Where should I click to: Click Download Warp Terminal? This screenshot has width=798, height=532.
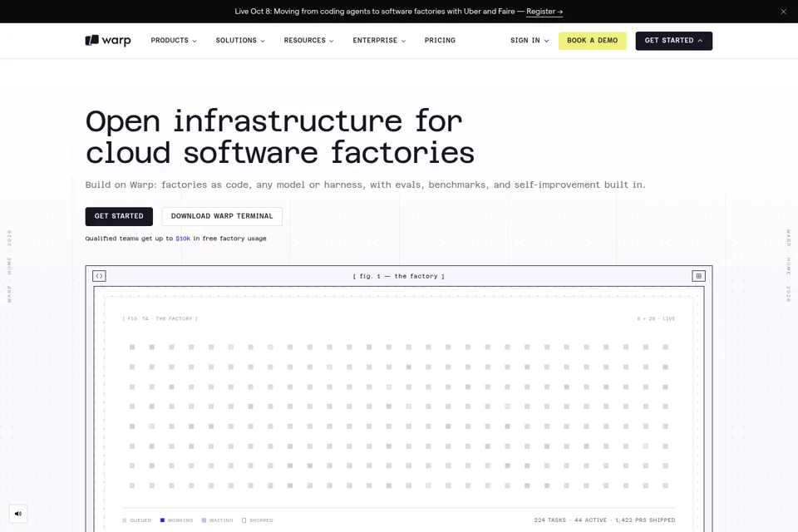pyautogui.click(x=222, y=216)
